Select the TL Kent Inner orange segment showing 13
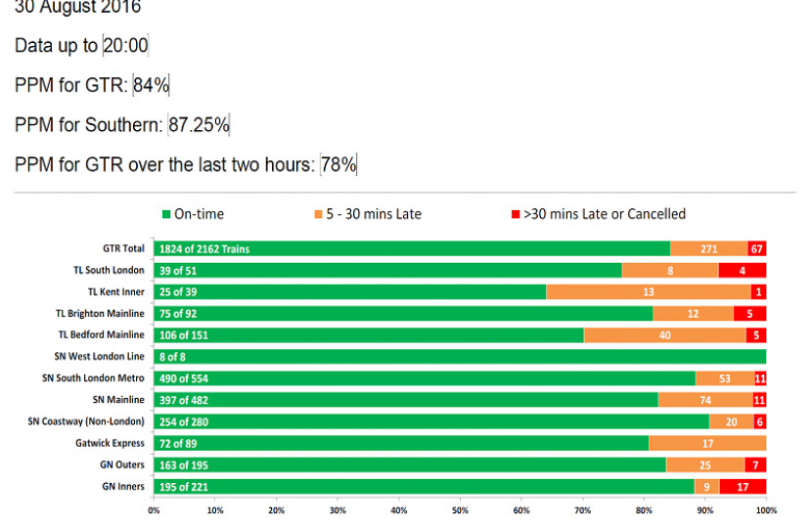 [x=649, y=292]
